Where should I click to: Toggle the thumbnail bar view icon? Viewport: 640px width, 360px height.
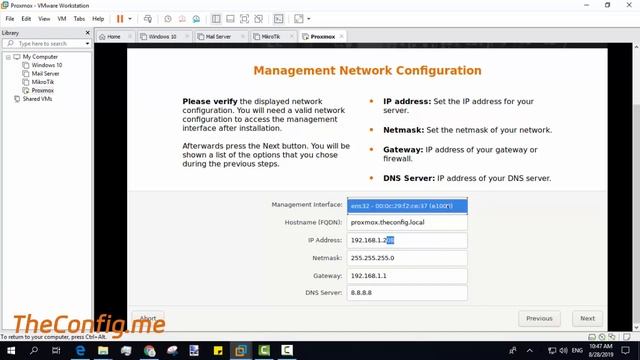[230, 19]
